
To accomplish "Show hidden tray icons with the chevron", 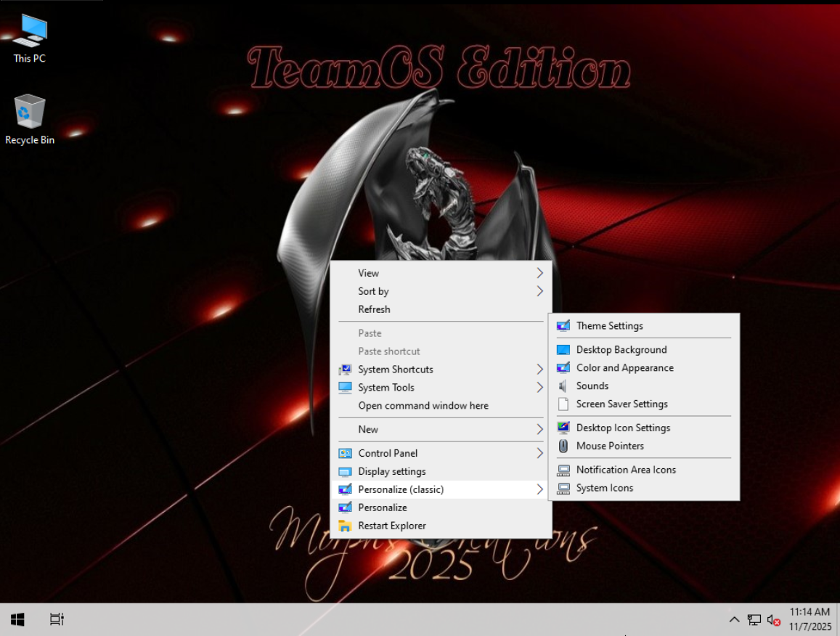I will pyautogui.click(x=734, y=620).
